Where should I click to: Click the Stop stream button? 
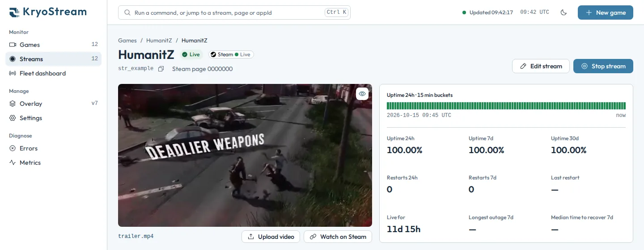[603, 66]
